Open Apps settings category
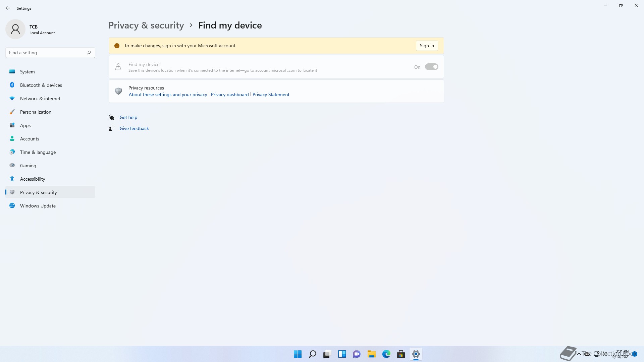 (x=50, y=125)
